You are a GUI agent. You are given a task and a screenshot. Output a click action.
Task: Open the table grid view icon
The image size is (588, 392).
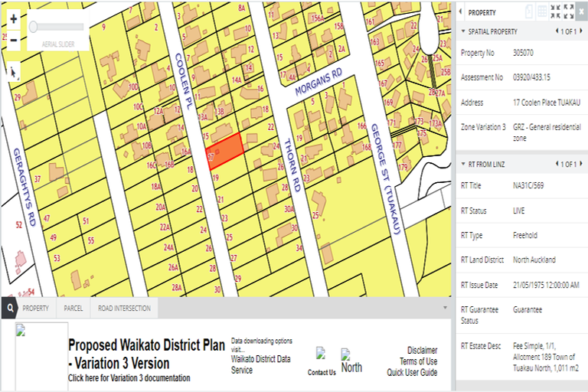click(542, 11)
